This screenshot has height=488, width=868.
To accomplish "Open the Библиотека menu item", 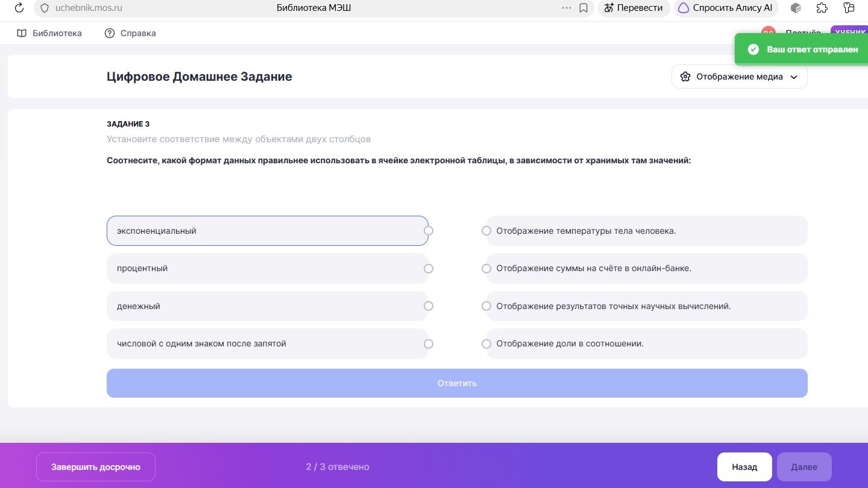I will 49,33.
